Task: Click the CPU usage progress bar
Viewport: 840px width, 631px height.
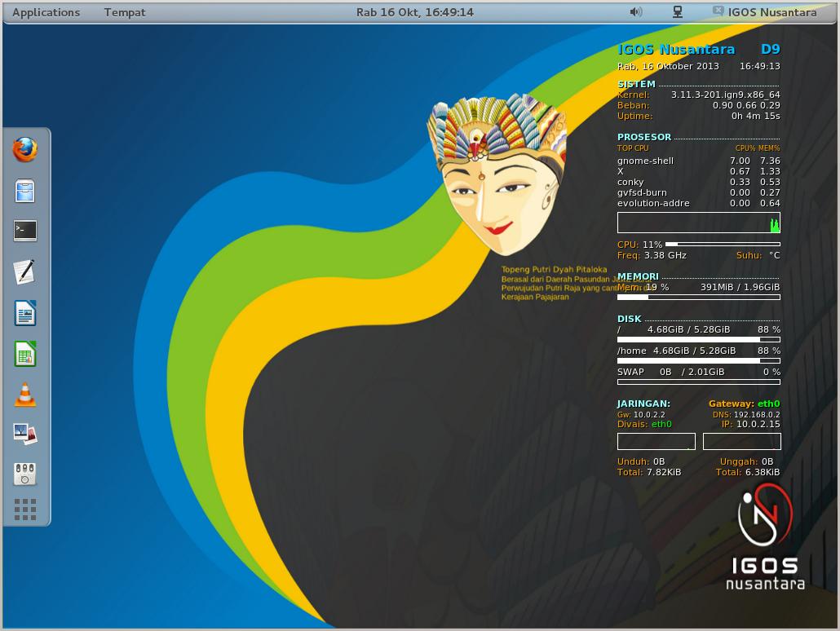Action: (x=723, y=244)
